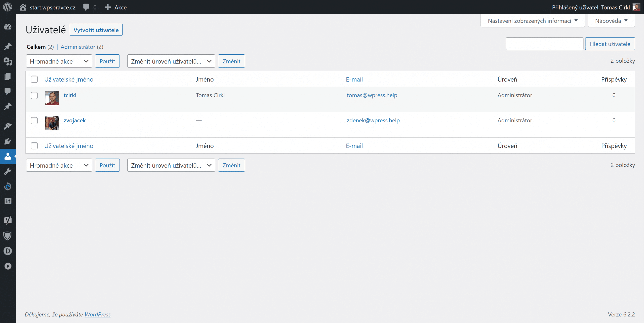Image resolution: width=644 pixels, height=323 pixels.
Task: Open the Media library sidebar icon
Action: coord(8,61)
